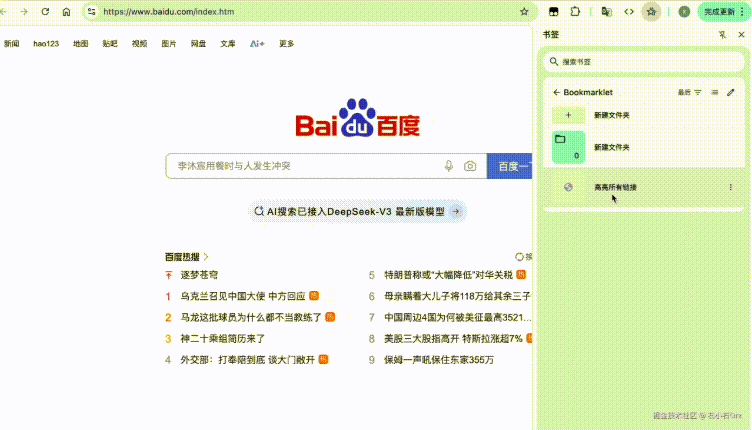Open the 新建文件夹 folder with 0 items

tap(644, 147)
